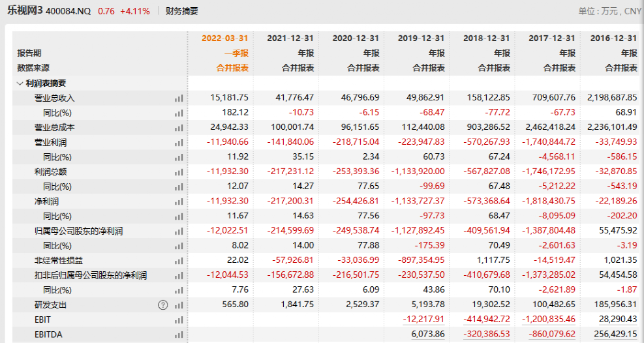Select the EBITDA row label

click(48, 335)
